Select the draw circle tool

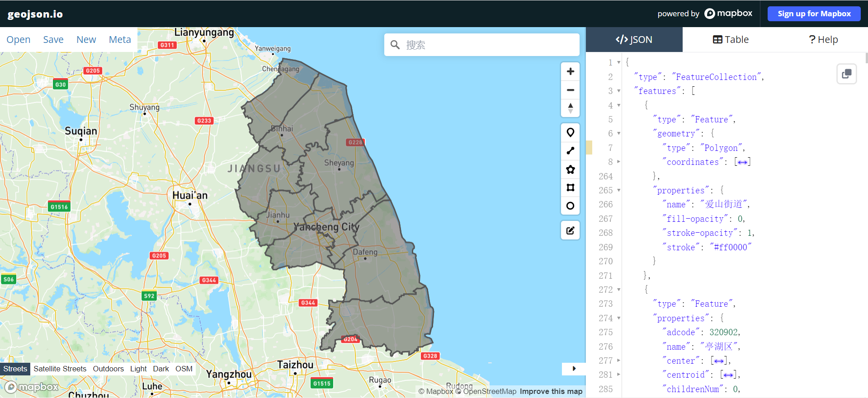pyautogui.click(x=570, y=206)
